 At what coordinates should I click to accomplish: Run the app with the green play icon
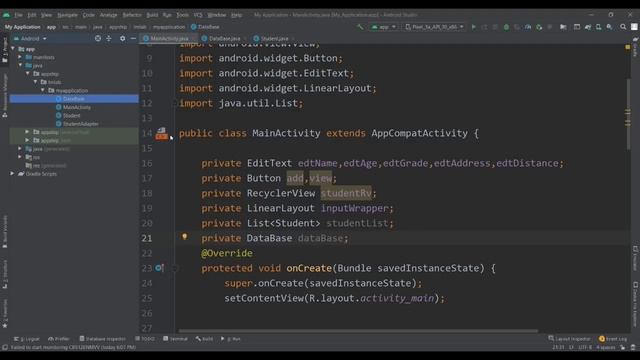pyautogui.click(x=473, y=27)
